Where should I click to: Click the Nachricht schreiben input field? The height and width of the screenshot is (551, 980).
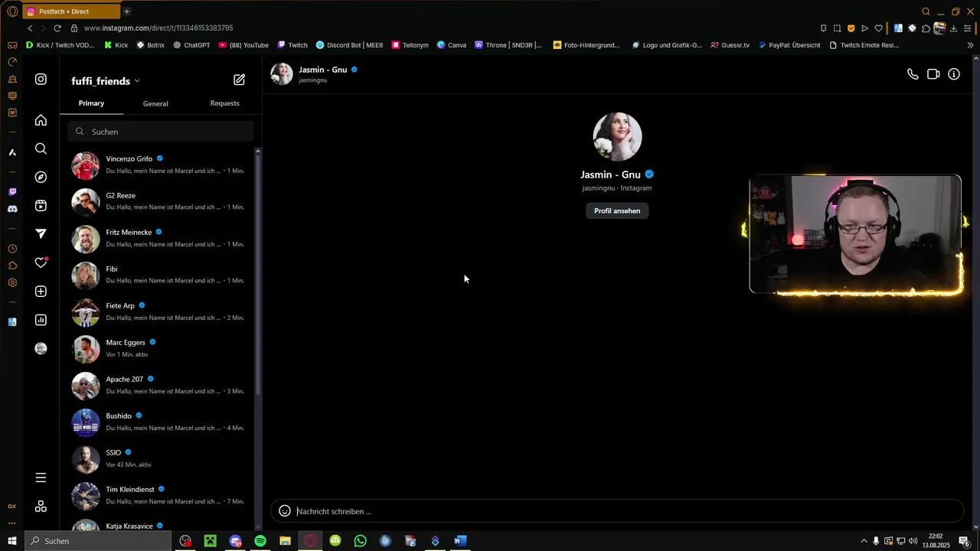tap(616, 511)
